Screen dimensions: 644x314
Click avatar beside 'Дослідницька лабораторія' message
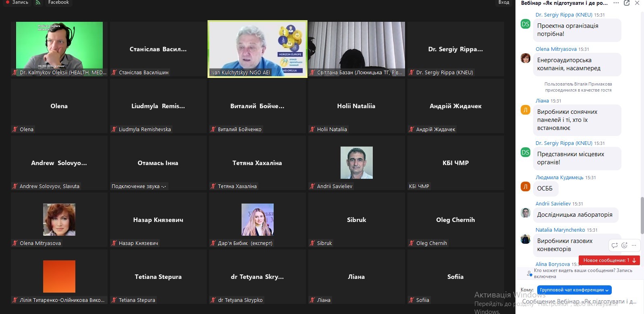tap(526, 213)
